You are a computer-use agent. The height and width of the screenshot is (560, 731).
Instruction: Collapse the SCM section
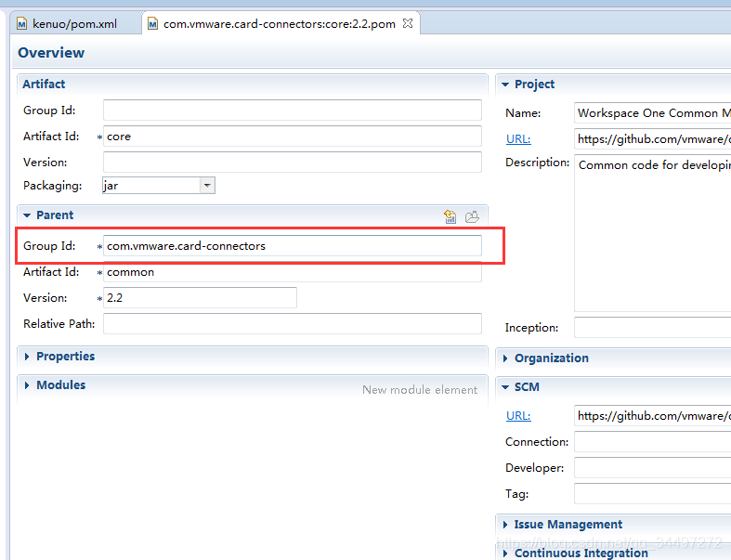(x=505, y=387)
